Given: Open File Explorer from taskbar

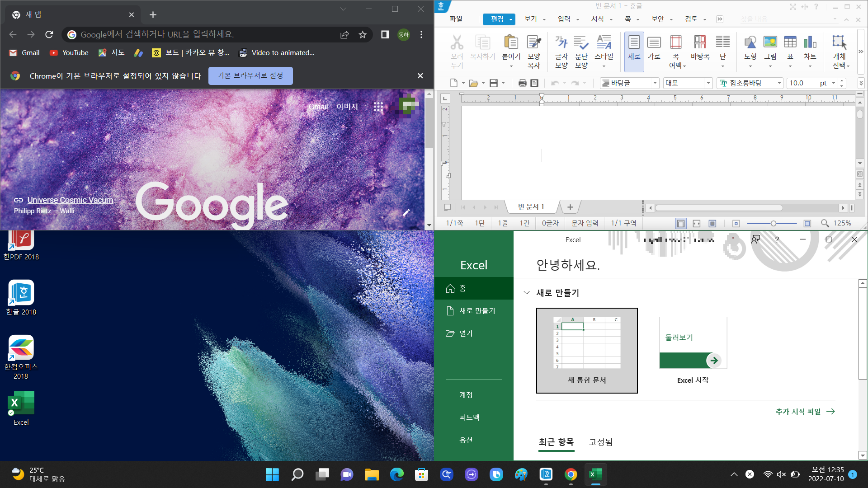Looking at the screenshot, I should click(372, 474).
